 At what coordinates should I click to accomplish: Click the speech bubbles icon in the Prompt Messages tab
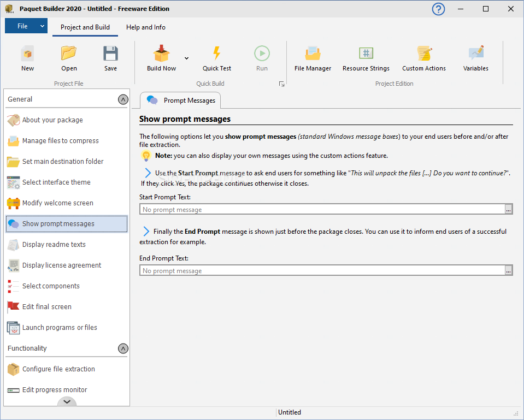pos(152,100)
